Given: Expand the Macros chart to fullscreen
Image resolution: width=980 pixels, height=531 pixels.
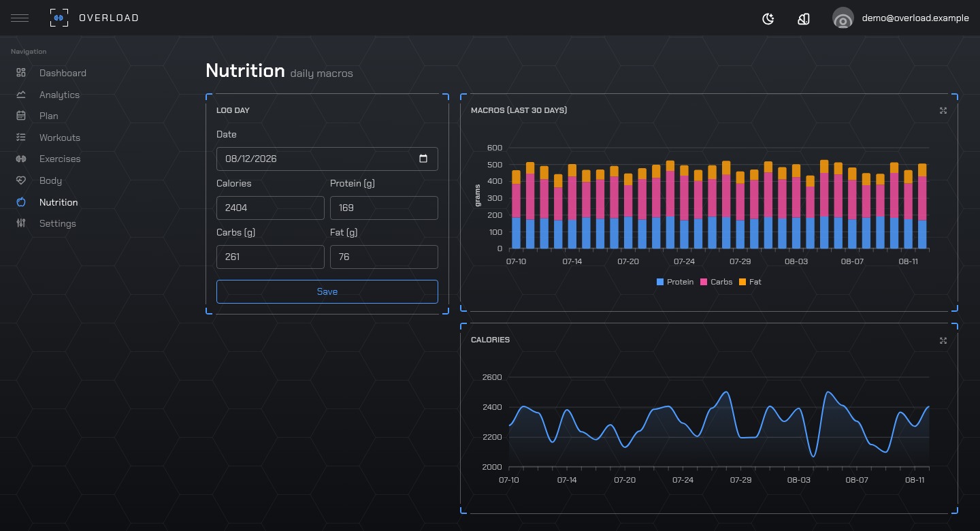Looking at the screenshot, I should pos(943,110).
